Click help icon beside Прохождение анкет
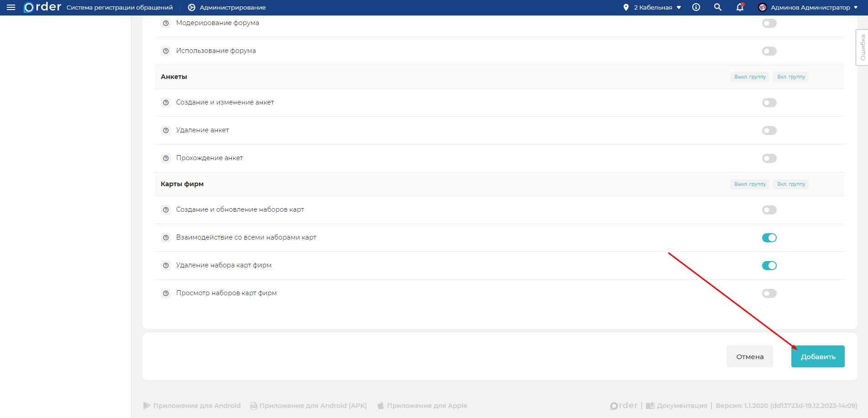 166,158
